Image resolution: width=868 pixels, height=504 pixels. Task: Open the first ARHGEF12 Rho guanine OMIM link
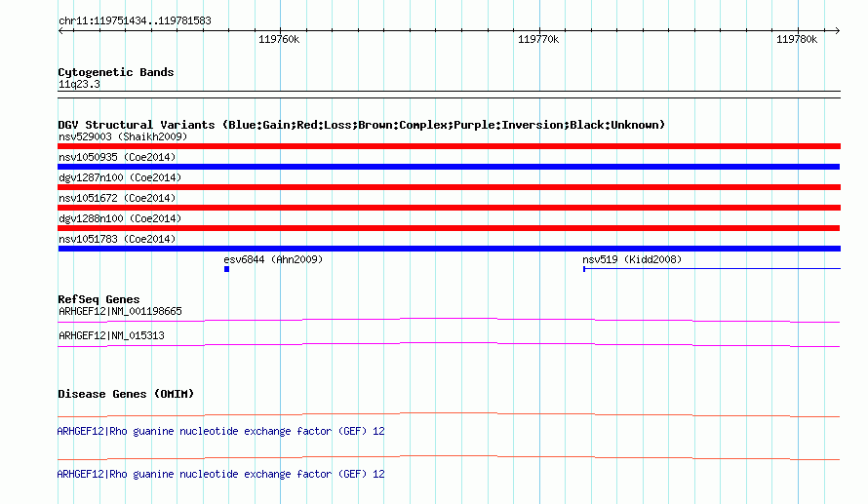tap(220, 431)
